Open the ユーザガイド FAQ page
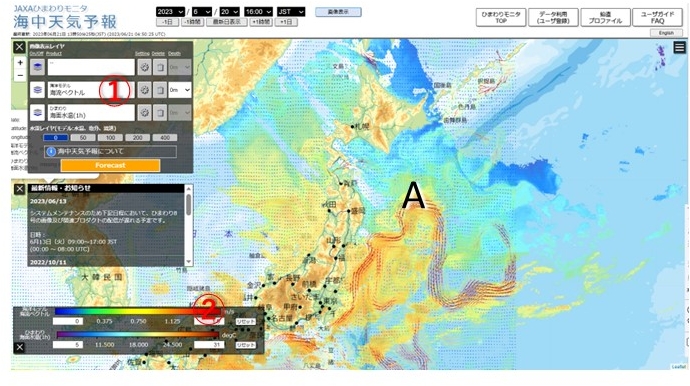This screenshot has width=690, height=386. click(657, 18)
